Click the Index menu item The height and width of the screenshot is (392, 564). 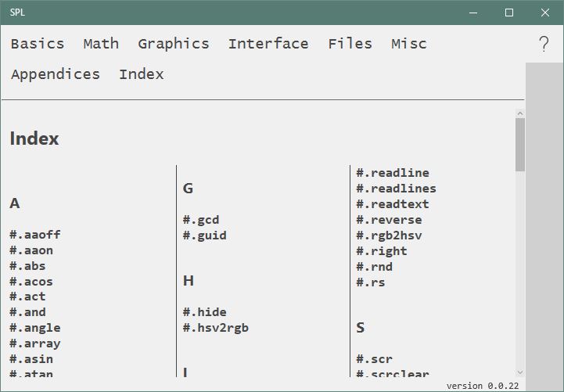point(142,74)
